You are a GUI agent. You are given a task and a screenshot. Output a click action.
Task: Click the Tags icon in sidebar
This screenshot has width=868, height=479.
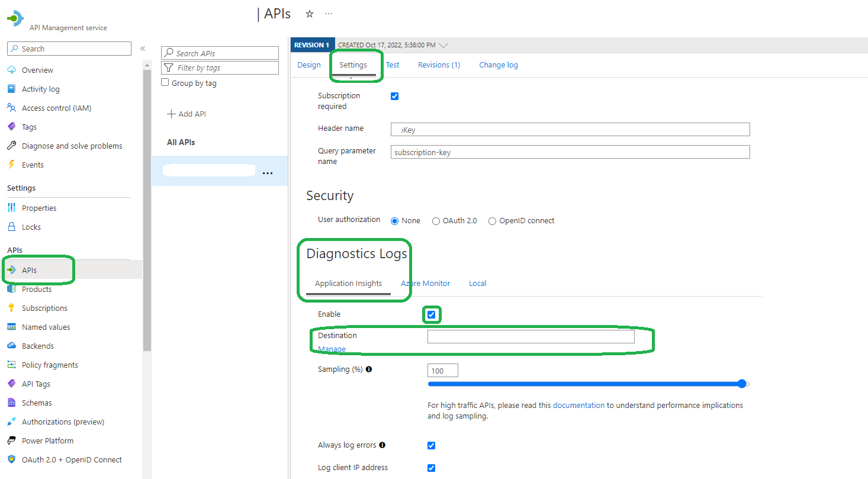[x=11, y=127]
